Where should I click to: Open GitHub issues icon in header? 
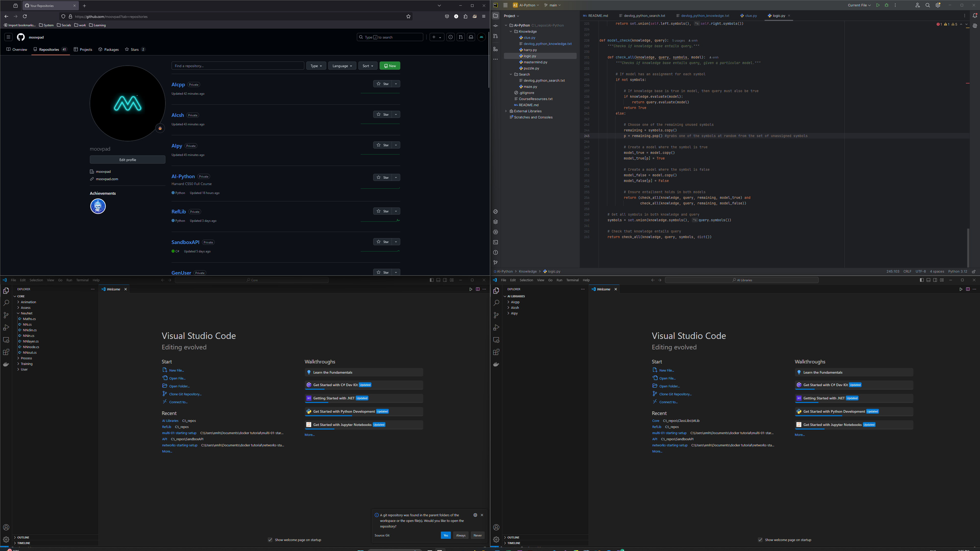pyautogui.click(x=451, y=37)
